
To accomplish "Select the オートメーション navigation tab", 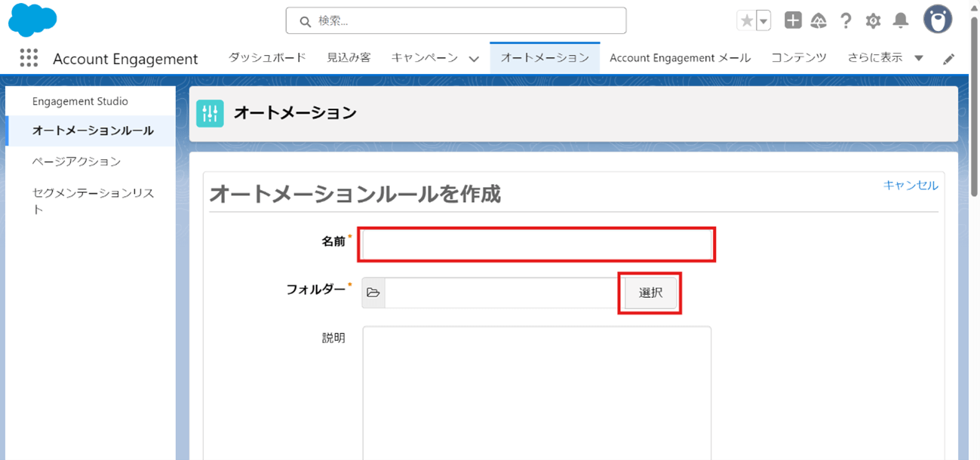I will pyautogui.click(x=545, y=58).
